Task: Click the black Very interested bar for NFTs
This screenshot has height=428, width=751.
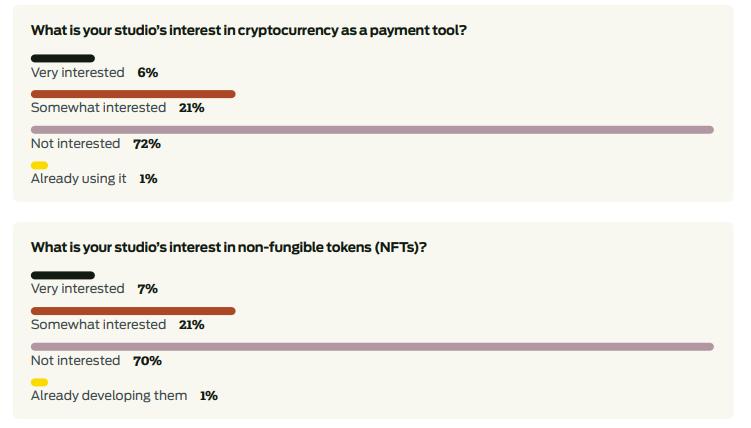Action: 63,275
